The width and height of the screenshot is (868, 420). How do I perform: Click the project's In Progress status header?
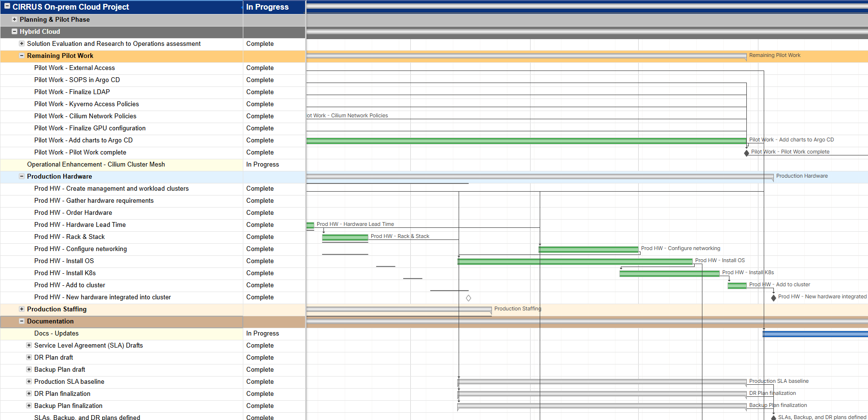click(267, 7)
